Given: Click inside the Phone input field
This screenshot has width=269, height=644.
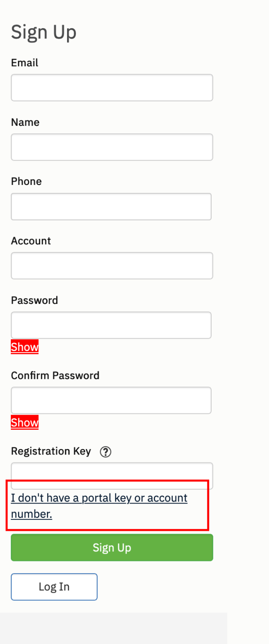Looking at the screenshot, I should tap(111, 206).
